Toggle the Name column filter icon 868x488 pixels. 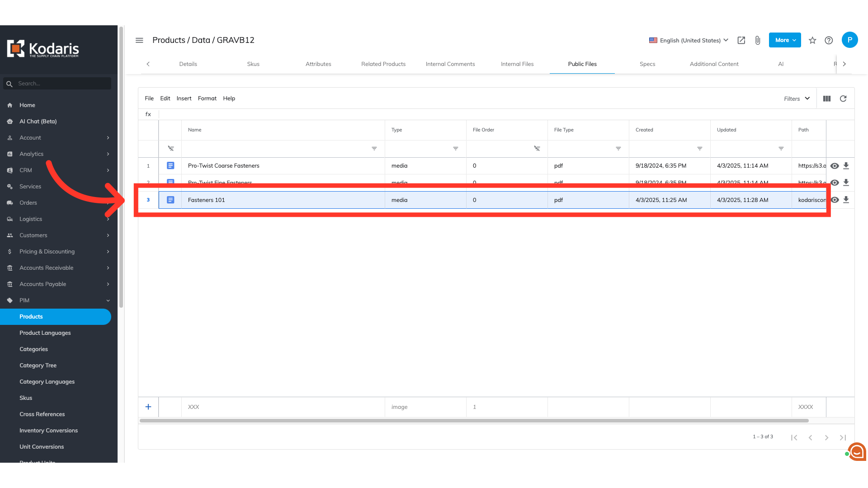(374, 149)
